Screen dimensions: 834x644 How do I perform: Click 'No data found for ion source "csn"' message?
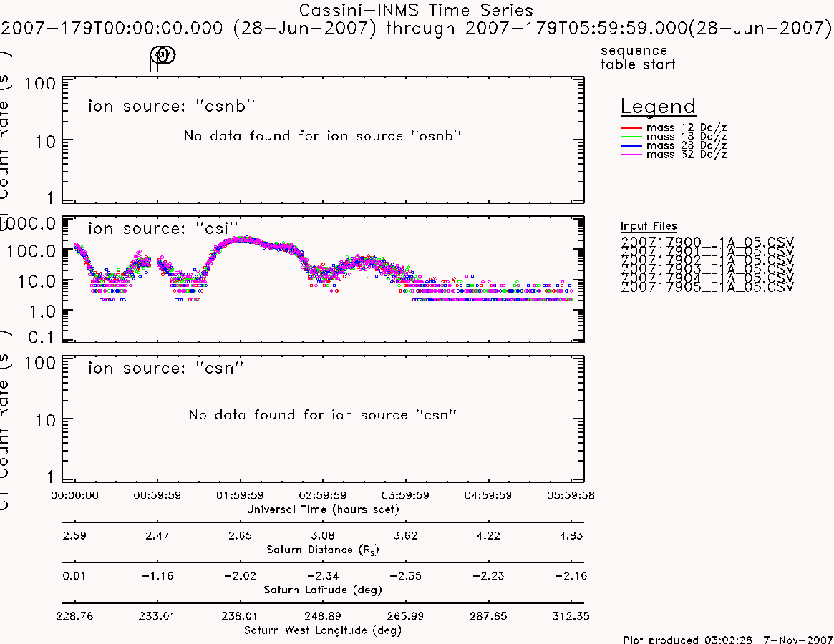(x=322, y=415)
